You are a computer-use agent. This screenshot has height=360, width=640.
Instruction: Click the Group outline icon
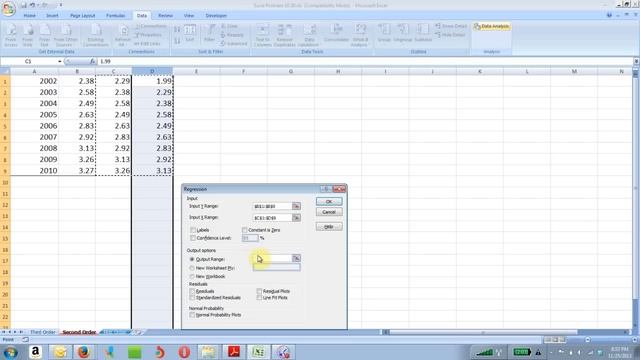[384, 33]
